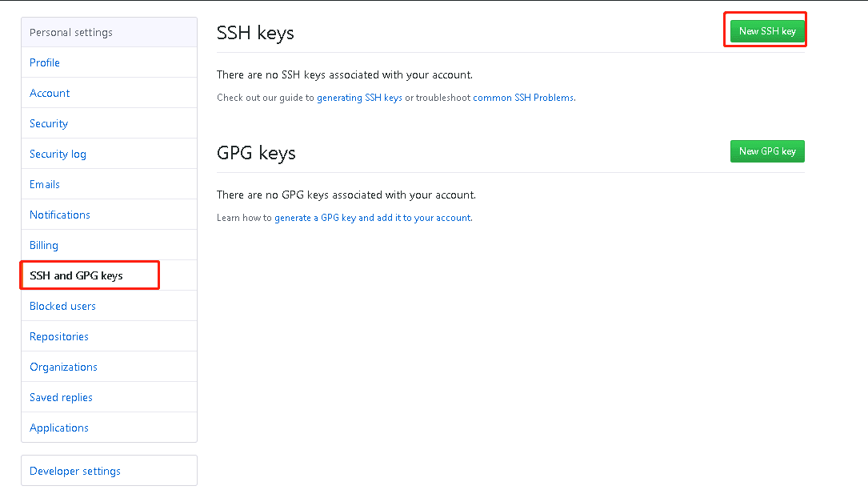Screen dimensions: 868x494
Task: Open the Organizations settings page
Action: [x=63, y=367]
